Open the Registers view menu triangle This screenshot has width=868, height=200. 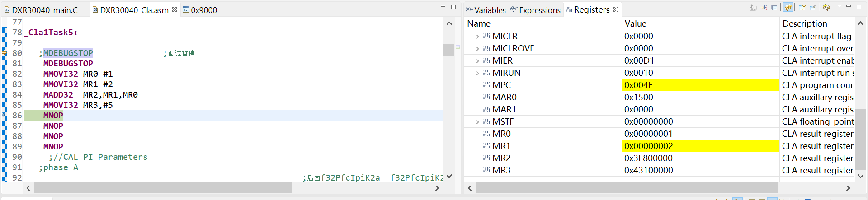840,6
